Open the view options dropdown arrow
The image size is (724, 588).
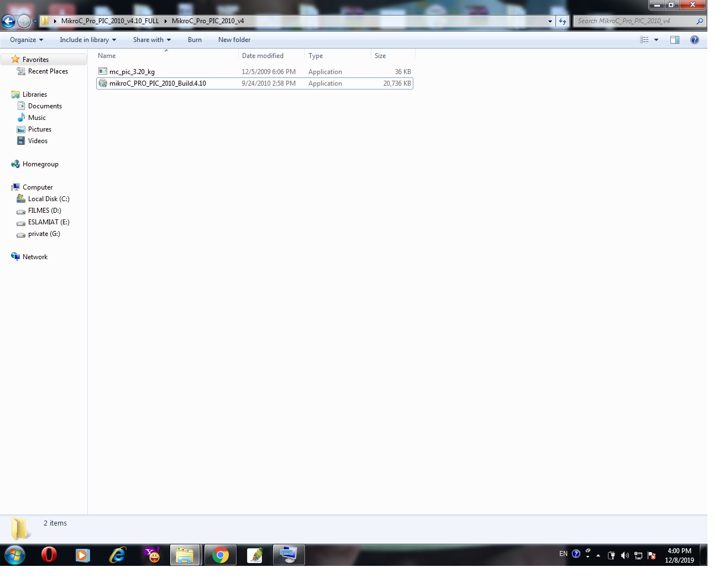pos(656,40)
